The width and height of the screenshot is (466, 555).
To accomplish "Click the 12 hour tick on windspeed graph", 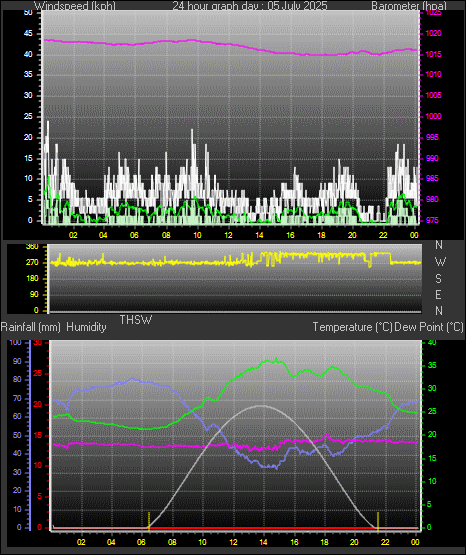I will coord(228,235).
